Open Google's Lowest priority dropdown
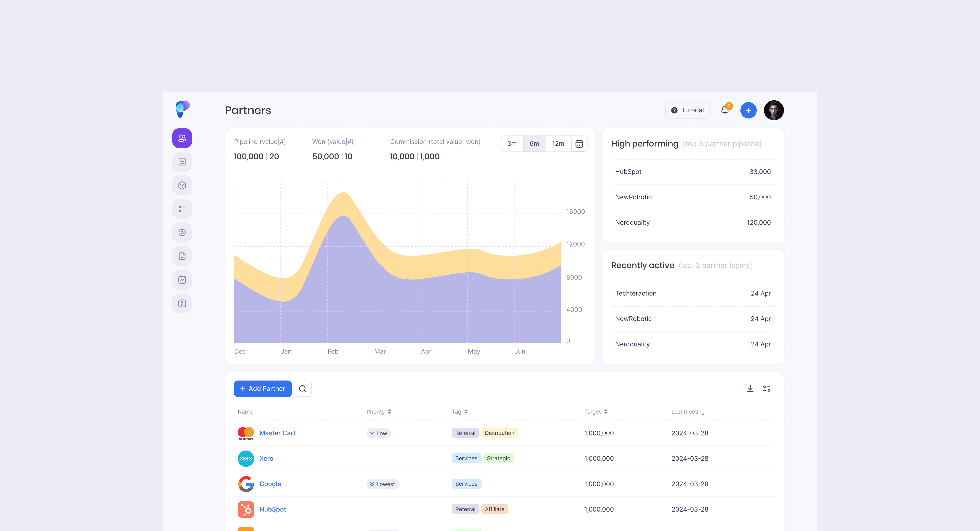The image size is (980, 531). [382, 484]
